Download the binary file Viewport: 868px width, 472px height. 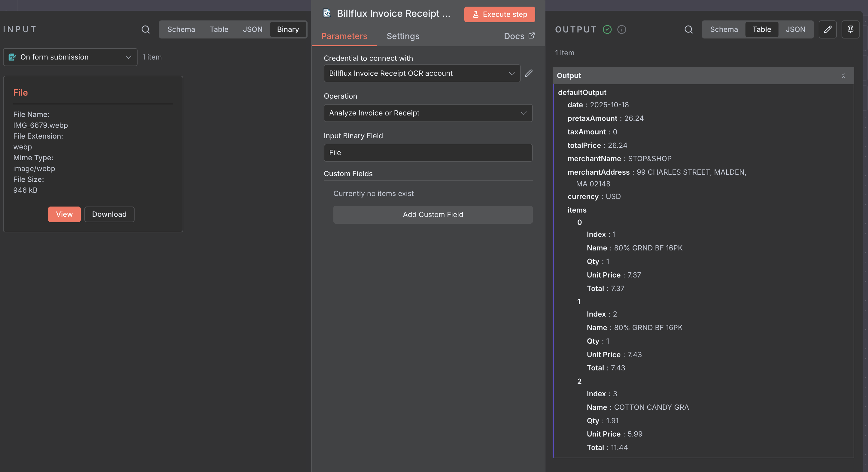coord(109,214)
